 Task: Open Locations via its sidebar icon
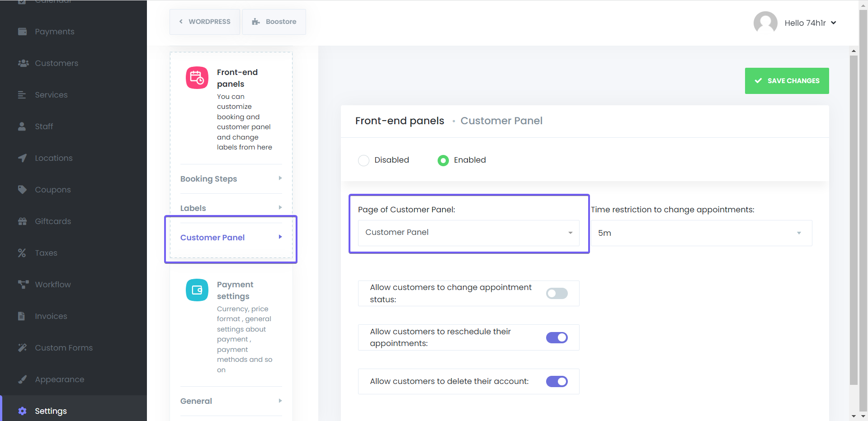(x=22, y=158)
